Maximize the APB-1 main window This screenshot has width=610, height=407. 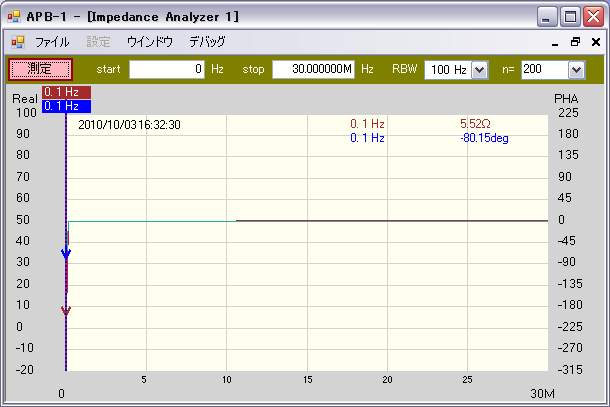pos(570,17)
